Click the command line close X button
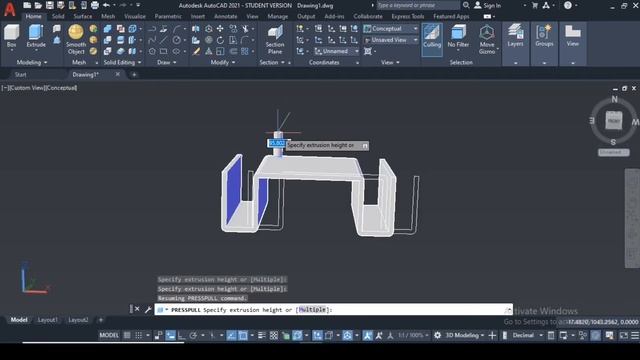The width and height of the screenshot is (640, 360). point(137,309)
